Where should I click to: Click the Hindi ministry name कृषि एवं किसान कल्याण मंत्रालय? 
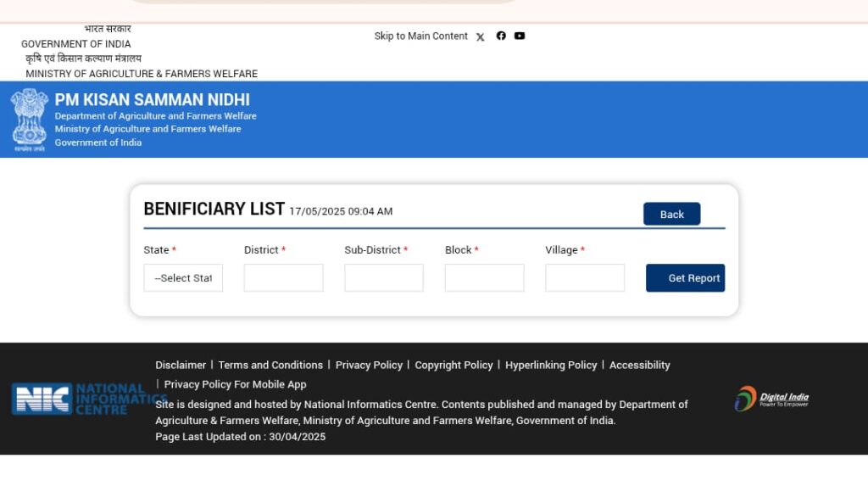point(84,59)
